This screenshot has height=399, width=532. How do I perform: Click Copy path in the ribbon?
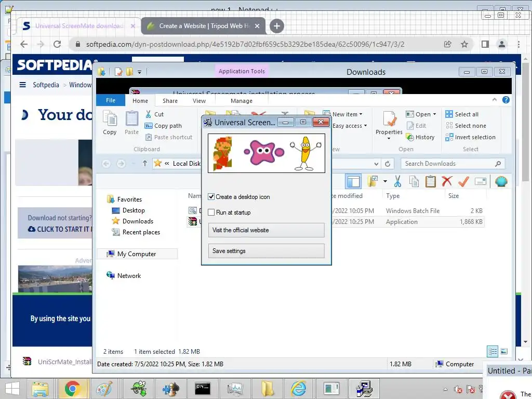coord(164,126)
